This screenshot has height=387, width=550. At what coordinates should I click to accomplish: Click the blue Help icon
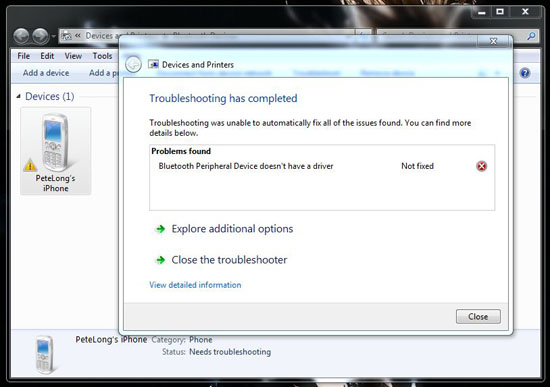(x=525, y=73)
